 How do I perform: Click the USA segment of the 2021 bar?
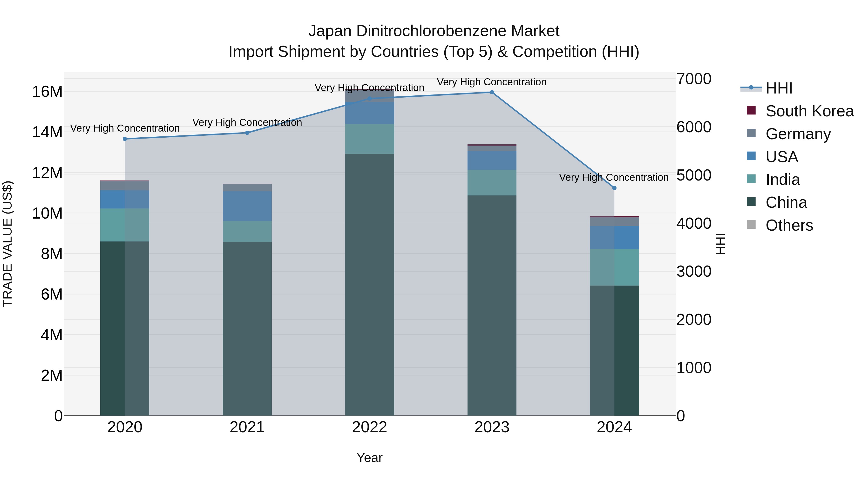pos(247,206)
